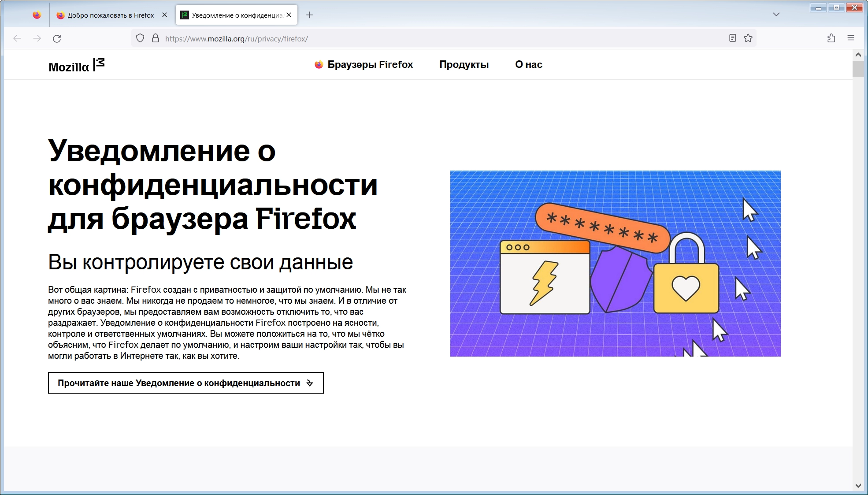Open the О нас navigation menu

click(x=528, y=65)
